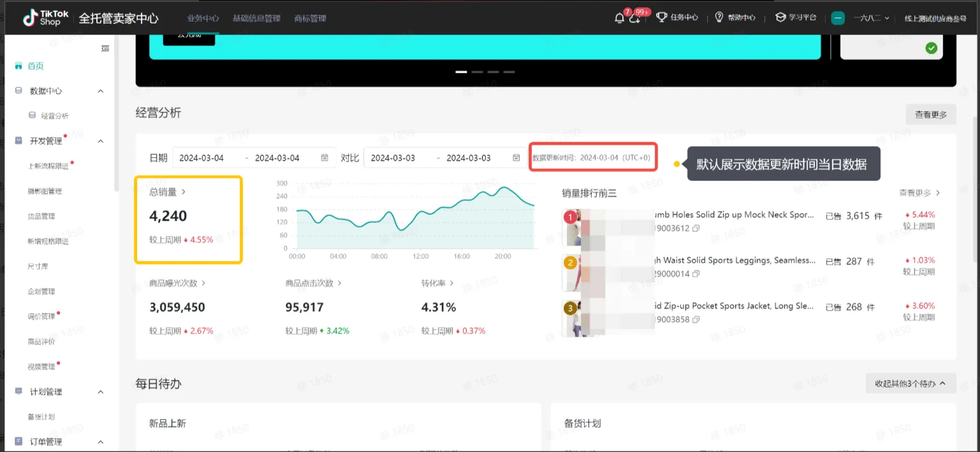Viewport: 980px width, 452px height.
Task: Open the 商品曝光次数 detail arrow
Action: pyautogui.click(x=203, y=283)
